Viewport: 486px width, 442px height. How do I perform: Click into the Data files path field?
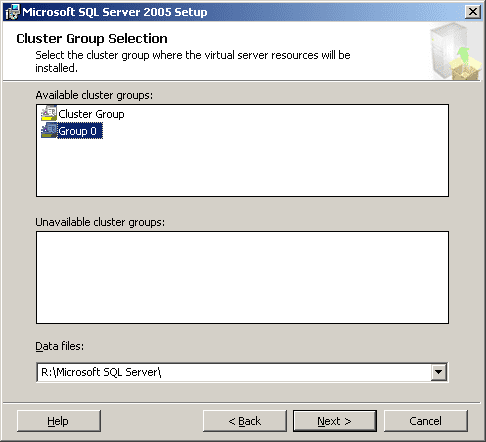(234, 372)
